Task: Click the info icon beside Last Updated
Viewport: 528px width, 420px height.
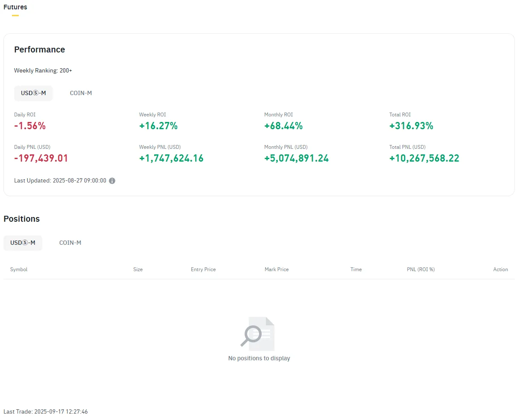Action: coord(112,181)
